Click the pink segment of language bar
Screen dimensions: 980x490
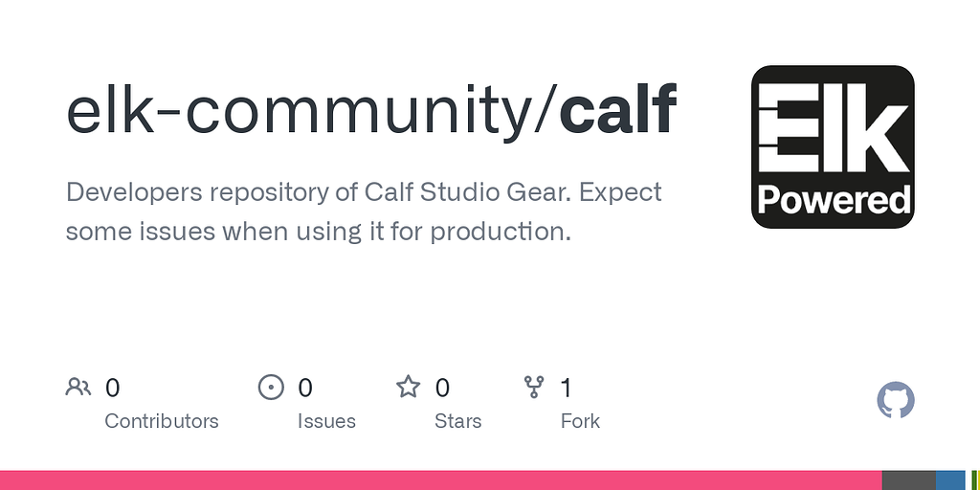(440, 480)
